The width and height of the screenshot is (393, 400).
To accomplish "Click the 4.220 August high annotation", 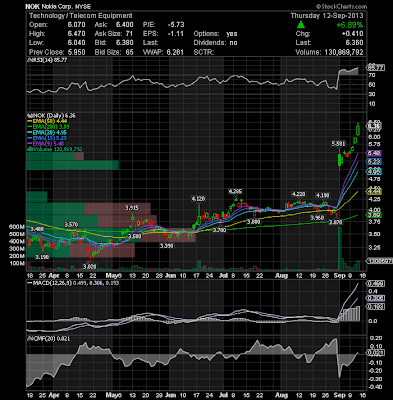I will click(298, 194).
